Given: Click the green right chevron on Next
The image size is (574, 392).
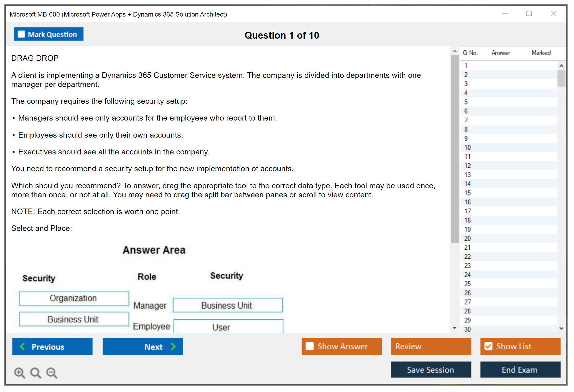Looking at the screenshot, I should tap(174, 346).
